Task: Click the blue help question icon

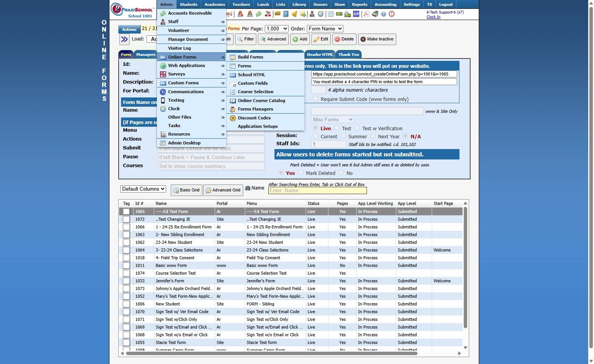Action: [384, 14]
